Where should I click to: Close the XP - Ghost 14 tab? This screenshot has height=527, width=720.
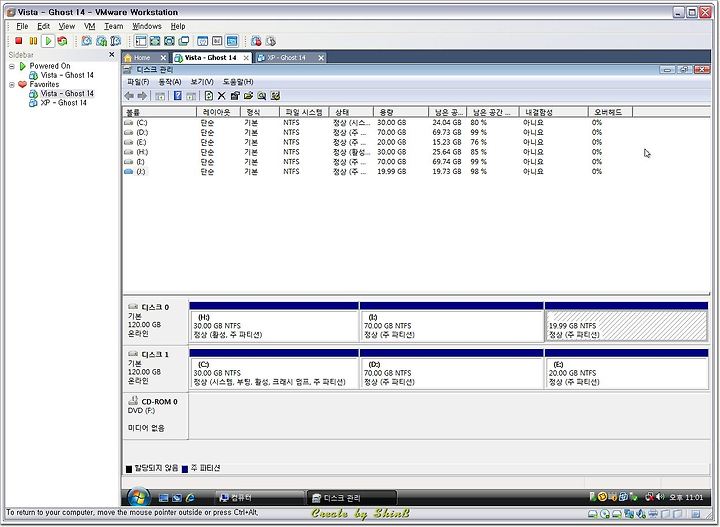pyautogui.click(x=321, y=58)
